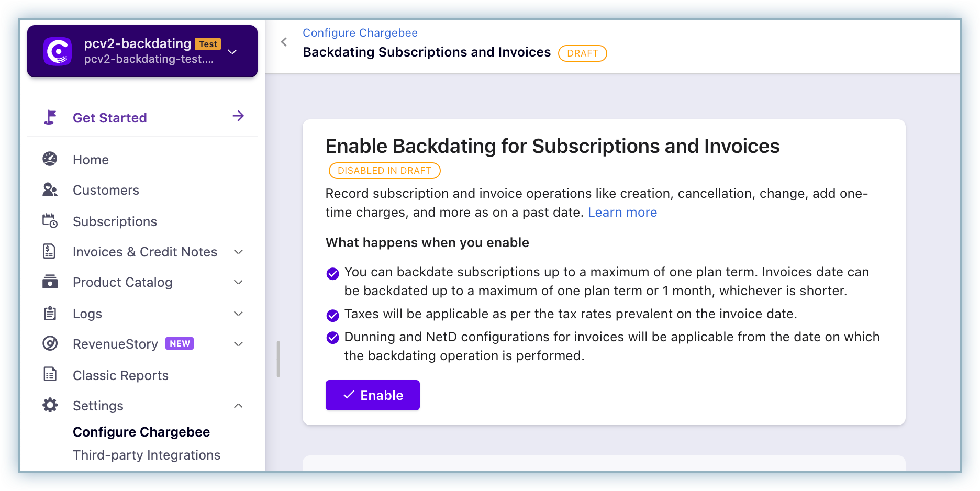
Task: Click the Configure Chargebee breadcrumb link
Action: [360, 32]
